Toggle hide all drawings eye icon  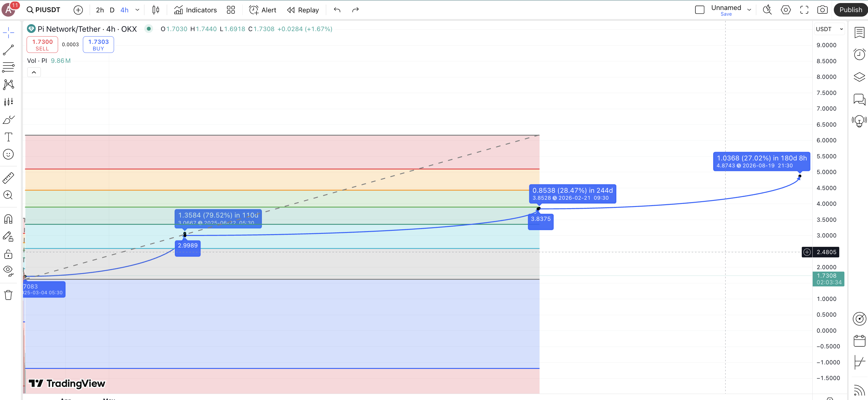8,270
